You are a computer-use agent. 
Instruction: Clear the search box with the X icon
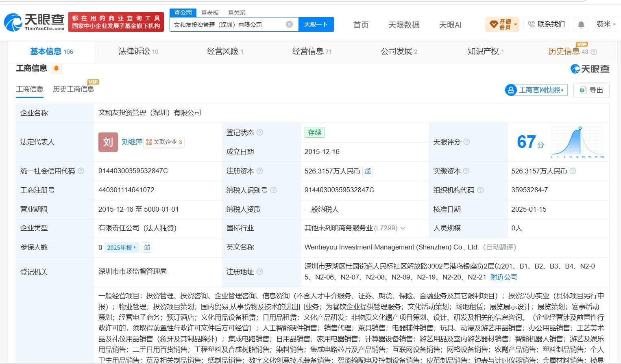point(289,24)
